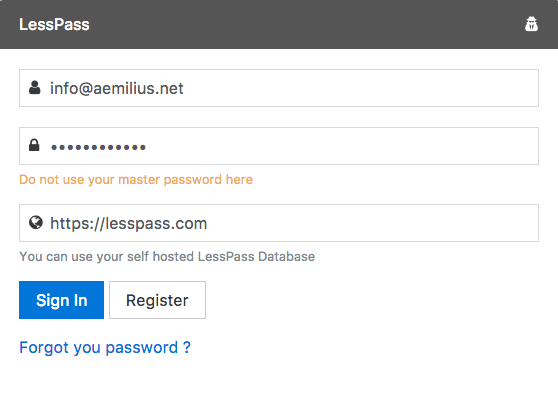Click on the masked password dots
Viewport: 558px width, 395px height.
[98, 147]
